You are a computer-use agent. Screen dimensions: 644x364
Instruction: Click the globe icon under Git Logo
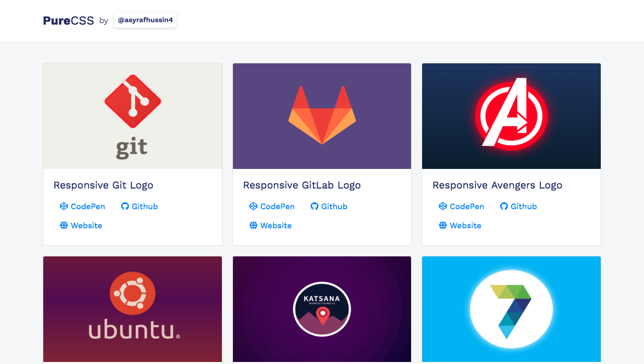[x=64, y=225]
